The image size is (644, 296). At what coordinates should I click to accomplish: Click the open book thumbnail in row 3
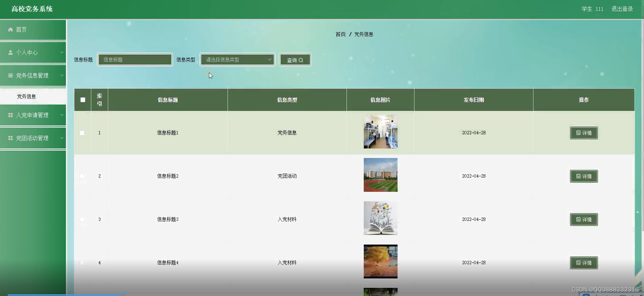[x=381, y=218]
